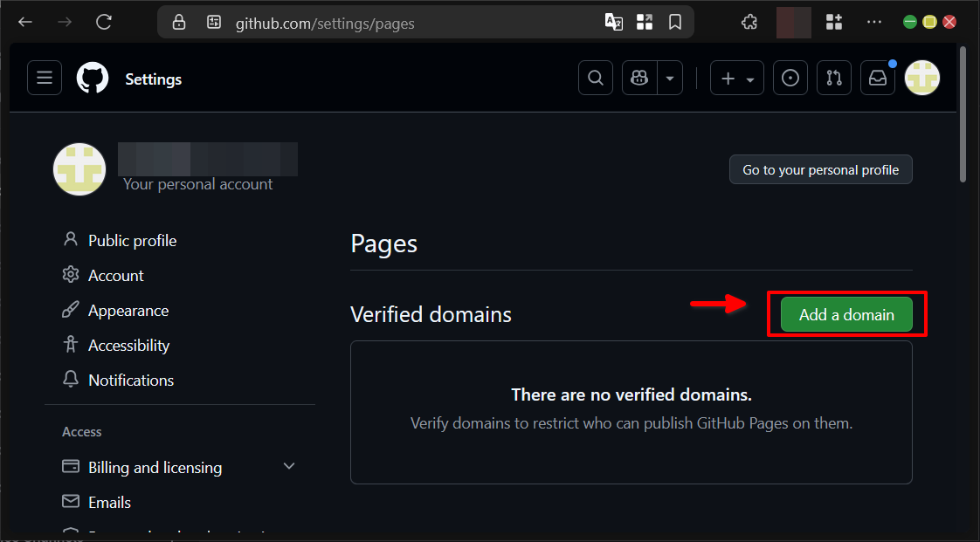
Task: Translate the page via address bar icon
Action: pyautogui.click(x=613, y=22)
